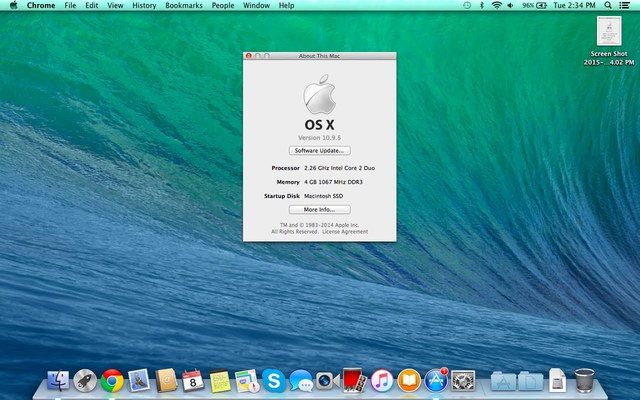The image size is (640, 400).
Task: Click the Software Update... button
Action: (x=320, y=151)
